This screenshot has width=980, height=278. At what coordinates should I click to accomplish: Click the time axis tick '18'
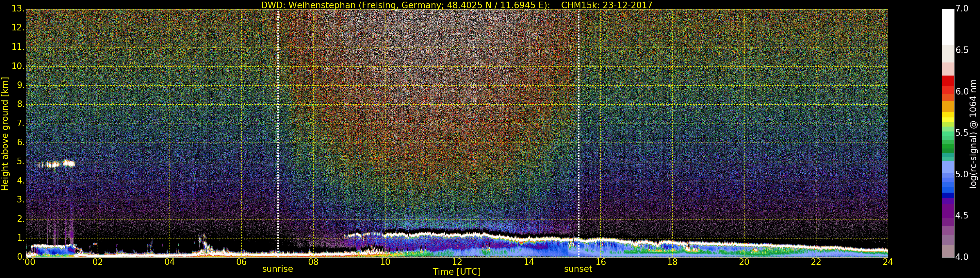click(x=673, y=262)
